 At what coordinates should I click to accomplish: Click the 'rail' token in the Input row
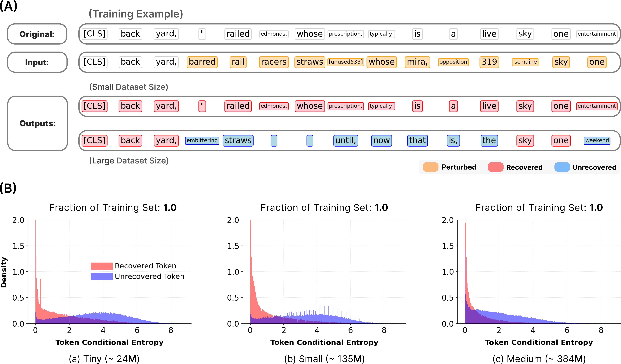(238, 62)
